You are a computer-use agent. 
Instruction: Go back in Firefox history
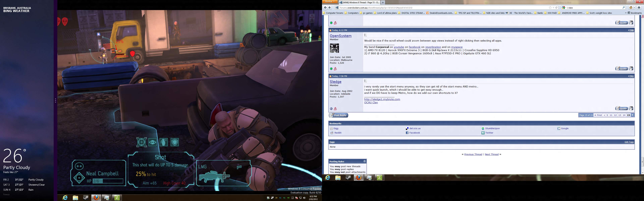[325, 8]
